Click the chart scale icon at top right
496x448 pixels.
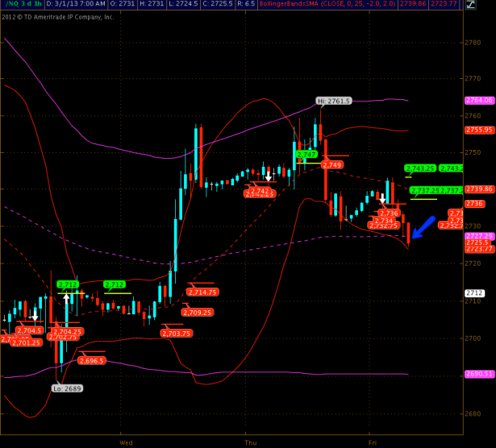pyautogui.click(x=471, y=4)
